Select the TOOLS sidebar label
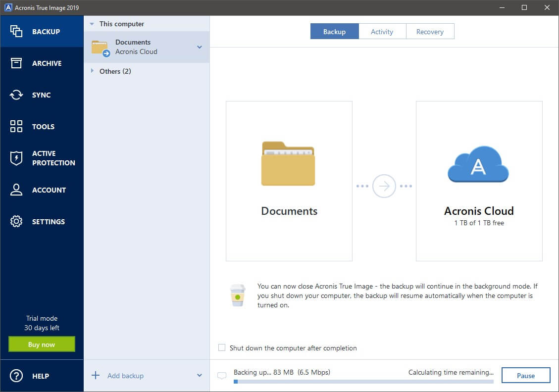559x392 pixels. pos(43,127)
